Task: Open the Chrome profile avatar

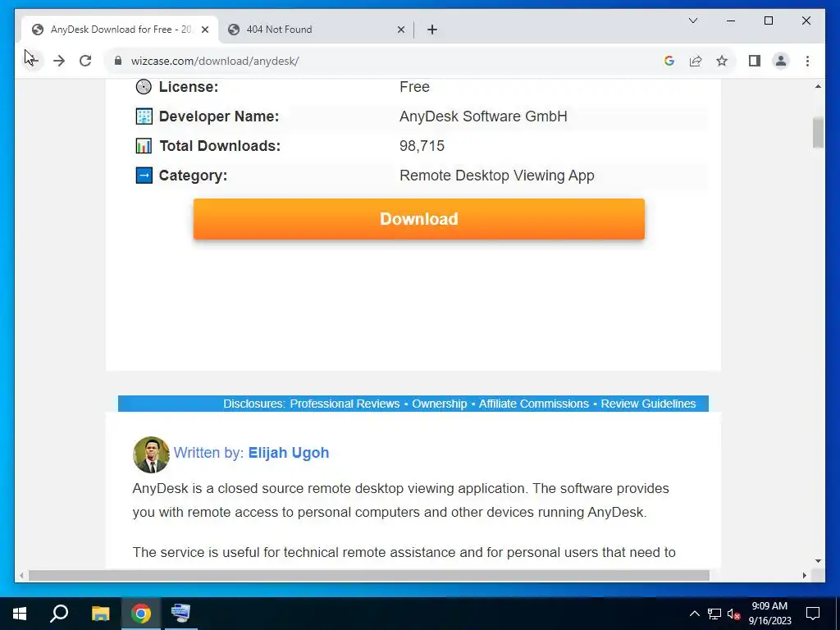Action: [781, 61]
